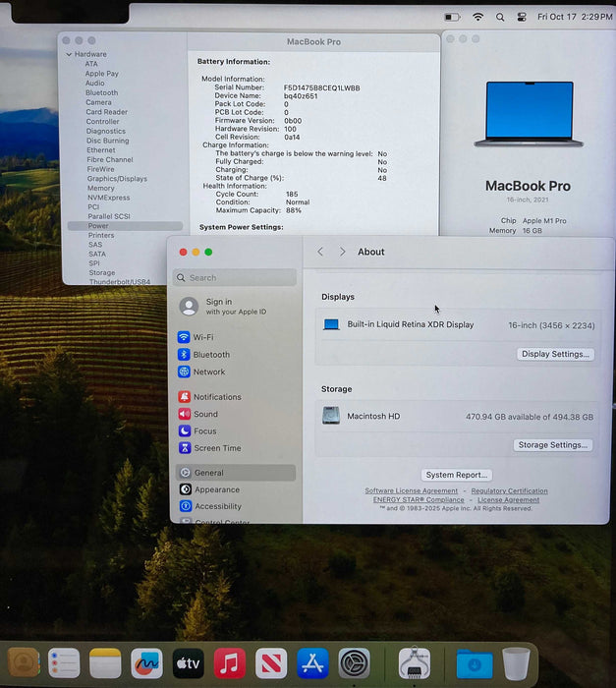The width and height of the screenshot is (616, 688).
Task: Click the MacBook Pro laptop image
Action: coord(529,114)
